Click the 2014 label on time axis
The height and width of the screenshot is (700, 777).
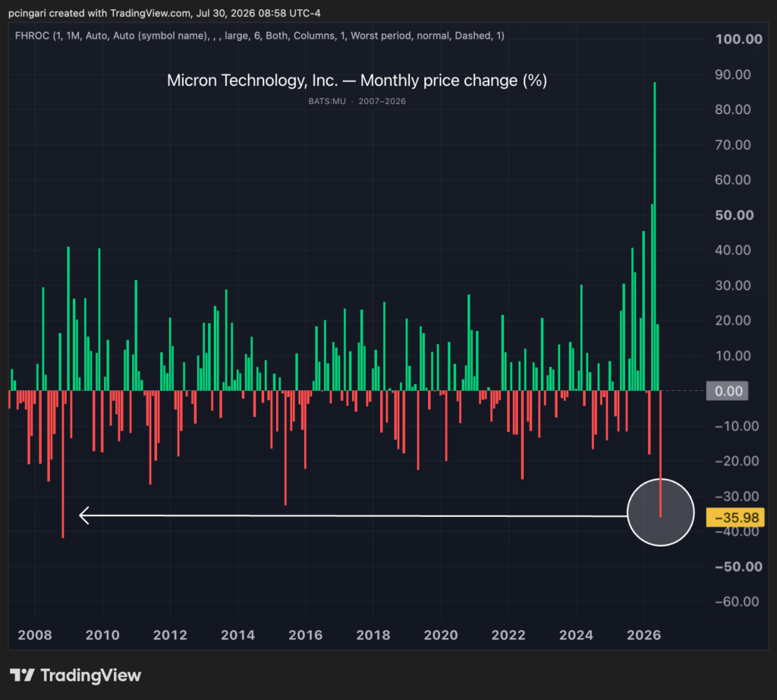point(238,635)
